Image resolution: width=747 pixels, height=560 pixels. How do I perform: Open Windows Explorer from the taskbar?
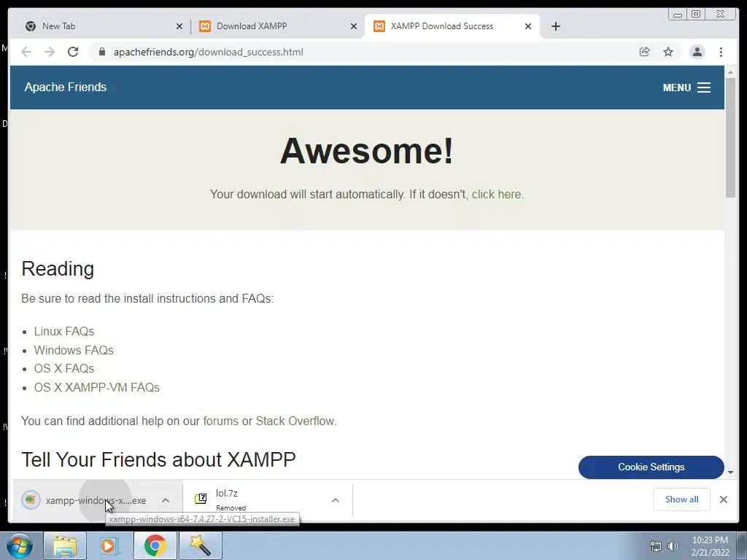pyautogui.click(x=65, y=545)
